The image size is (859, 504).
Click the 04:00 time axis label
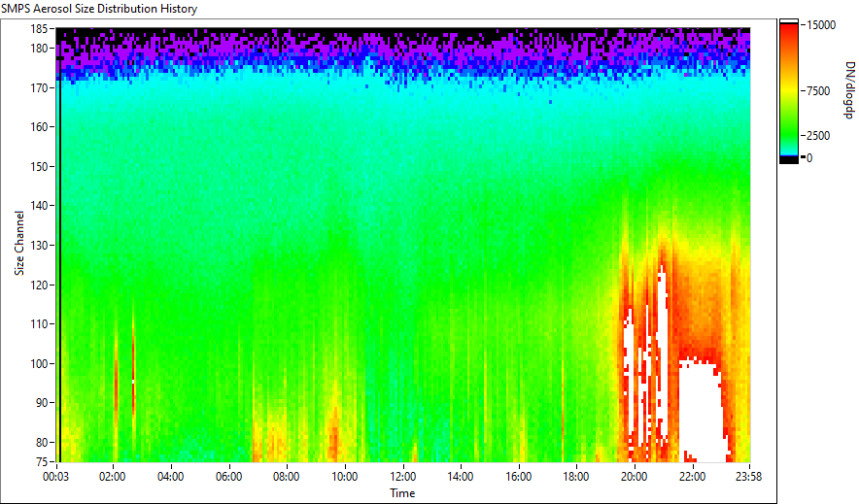click(x=170, y=477)
